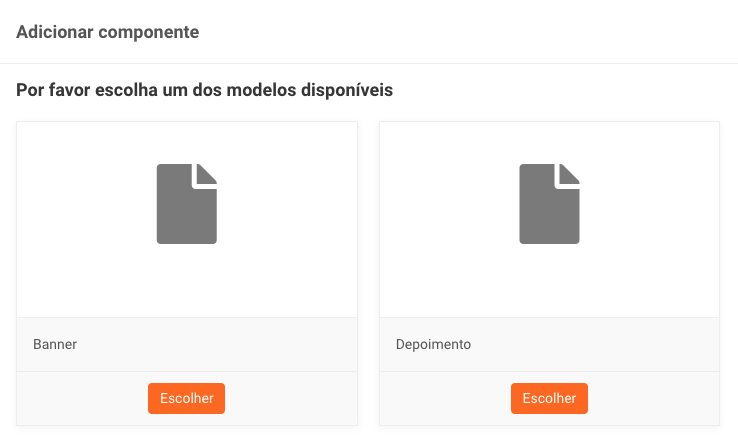Screen dimensions: 738x447
Task: Click the Banner template file icon
Action: click(186, 210)
